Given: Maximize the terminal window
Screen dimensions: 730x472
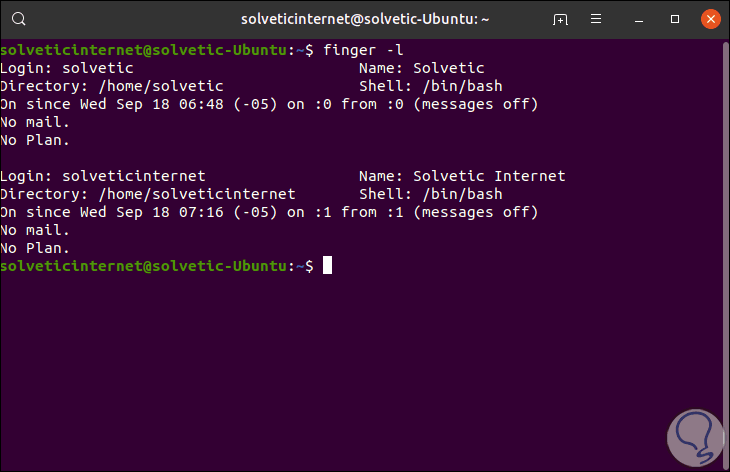Looking at the screenshot, I should pyautogui.click(x=675, y=19).
